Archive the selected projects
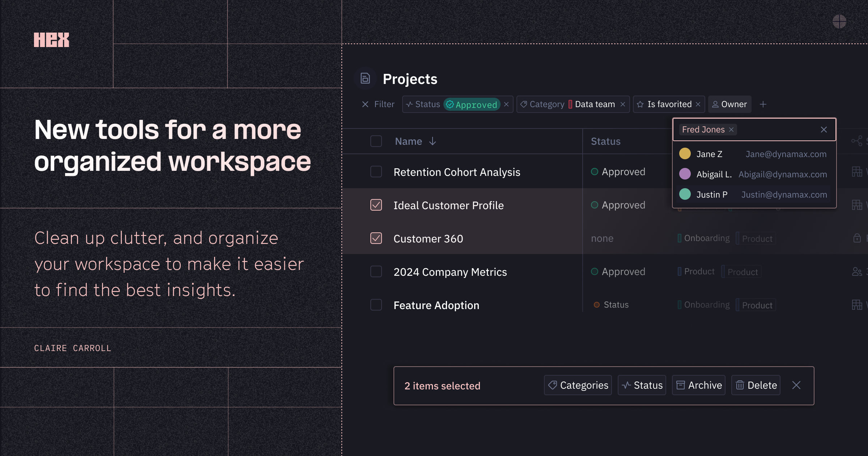Viewport: 868px width, 456px height. click(699, 385)
